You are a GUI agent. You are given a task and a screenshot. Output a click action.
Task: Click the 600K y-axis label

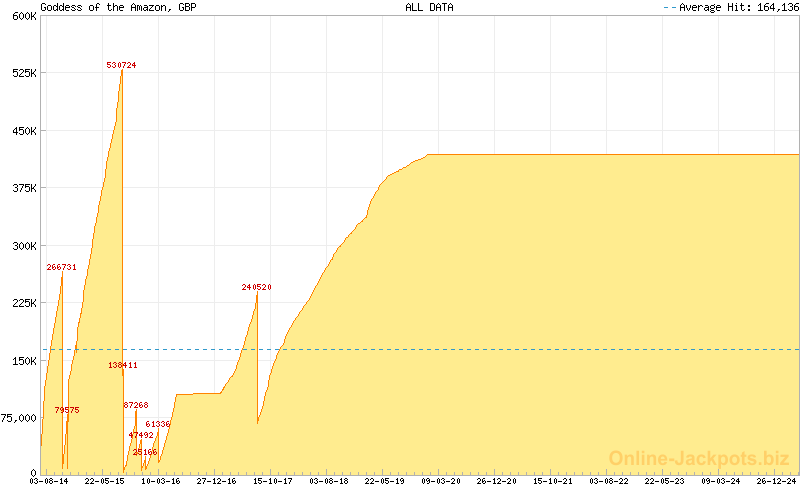coord(23,16)
